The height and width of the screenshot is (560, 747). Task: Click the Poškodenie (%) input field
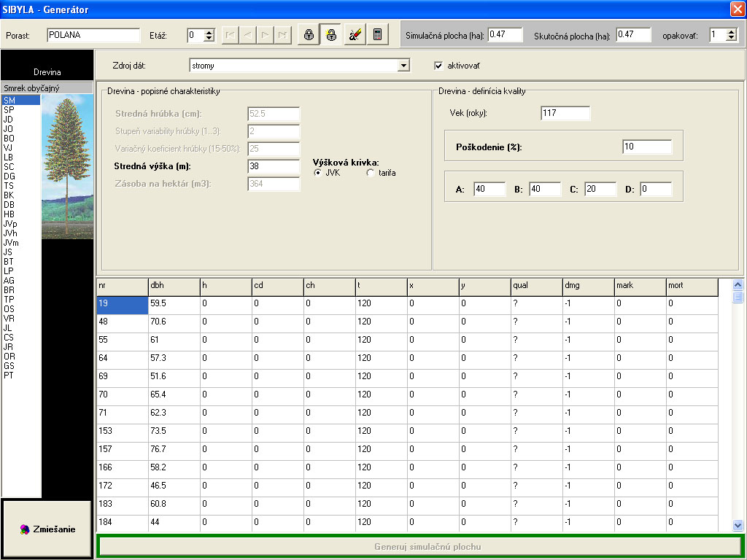pos(646,147)
